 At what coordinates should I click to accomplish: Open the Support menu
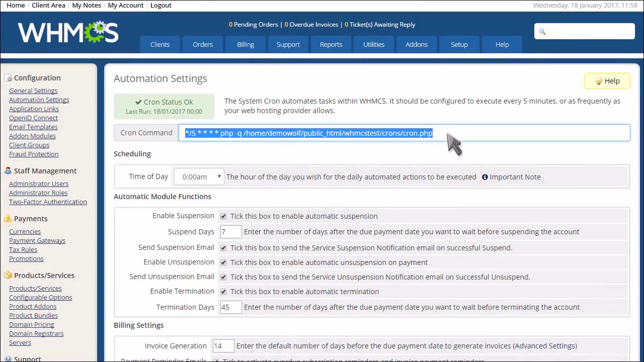click(288, 44)
